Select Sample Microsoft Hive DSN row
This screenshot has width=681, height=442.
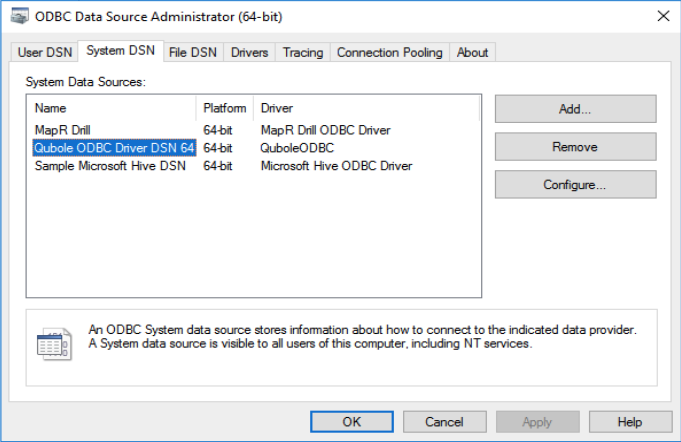[110, 166]
